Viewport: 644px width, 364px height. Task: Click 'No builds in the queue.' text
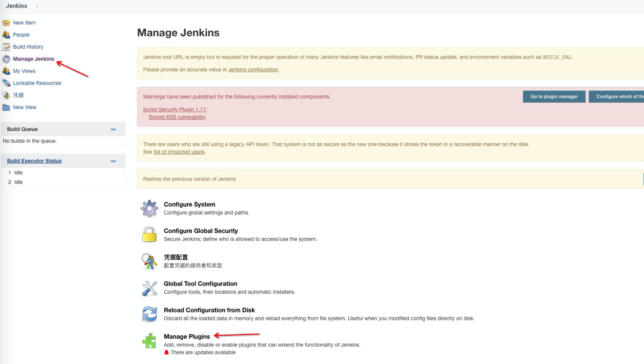click(x=30, y=141)
